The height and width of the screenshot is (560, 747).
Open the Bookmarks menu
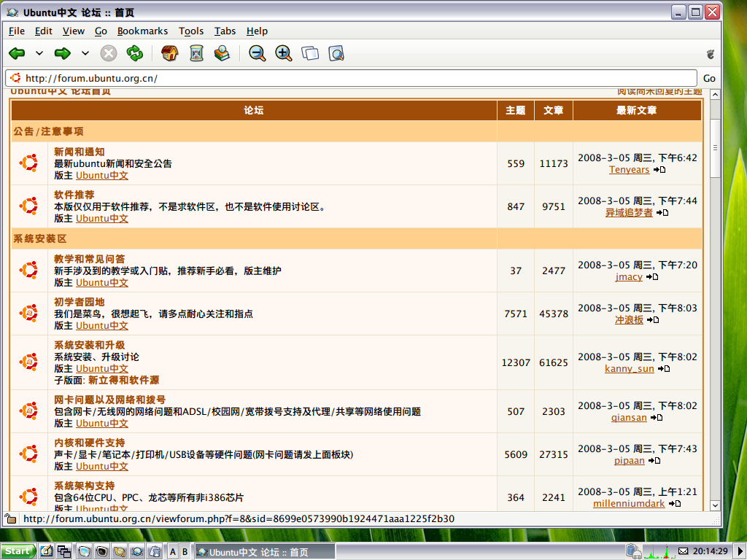142,31
